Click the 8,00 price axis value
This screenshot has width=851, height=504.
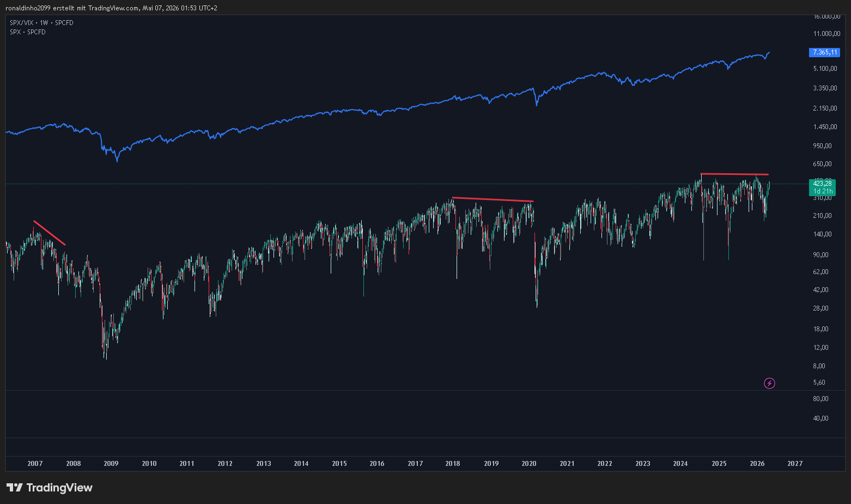coord(819,366)
